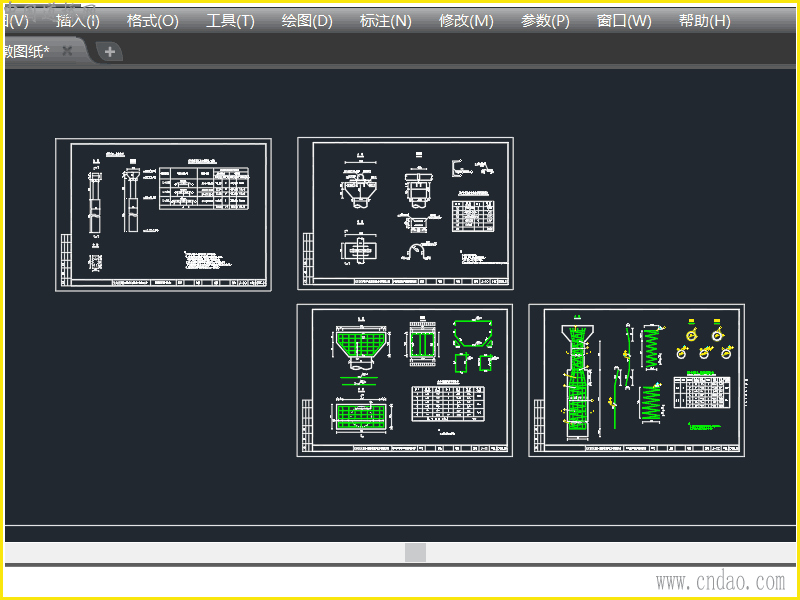Select the top-left pier elevation drawing sheet
The width and height of the screenshot is (800, 600).
click(x=163, y=215)
